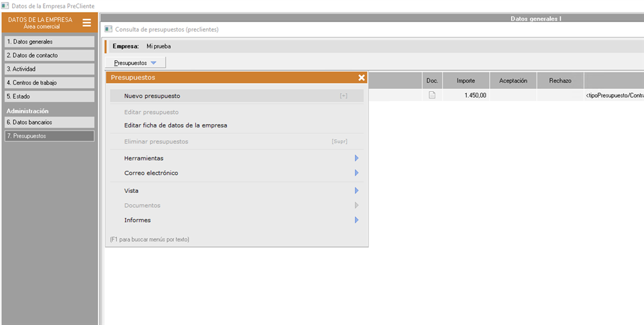
Task: Click the document icon in Doc. column
Action: [432, 95]
